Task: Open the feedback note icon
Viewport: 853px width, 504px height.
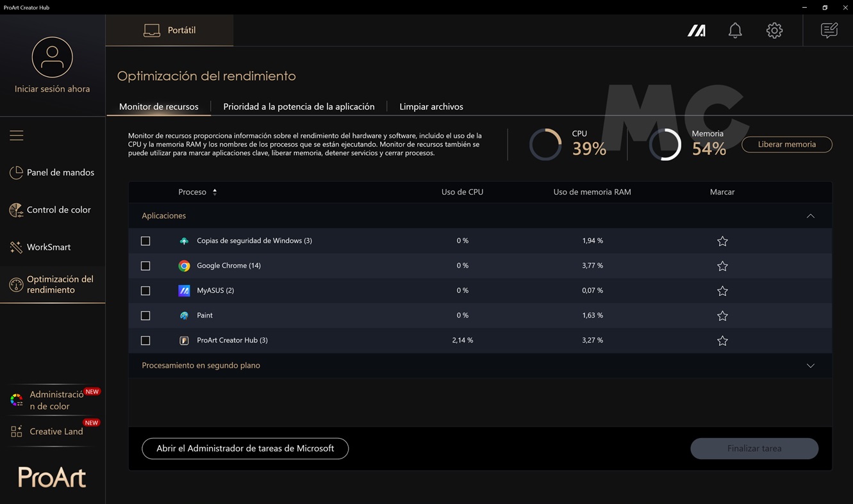Action: tap(829, 30)
